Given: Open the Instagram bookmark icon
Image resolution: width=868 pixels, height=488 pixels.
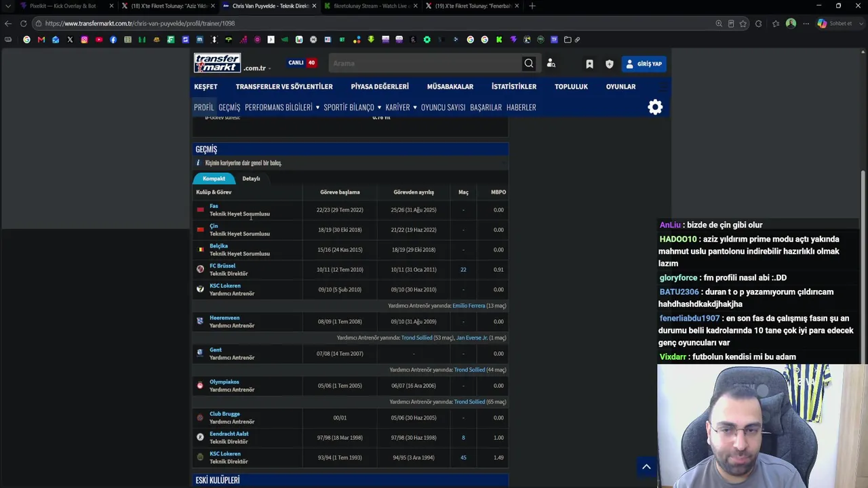Looking at the screenshot, I should click(x=84, y=39).
